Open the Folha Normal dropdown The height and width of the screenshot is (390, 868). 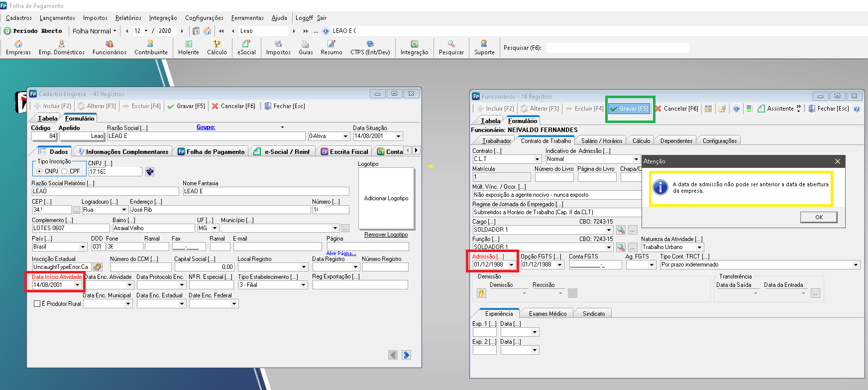94,31
